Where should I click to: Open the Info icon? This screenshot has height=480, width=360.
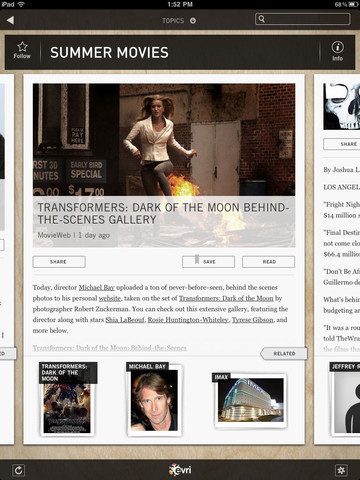[337, 51]
